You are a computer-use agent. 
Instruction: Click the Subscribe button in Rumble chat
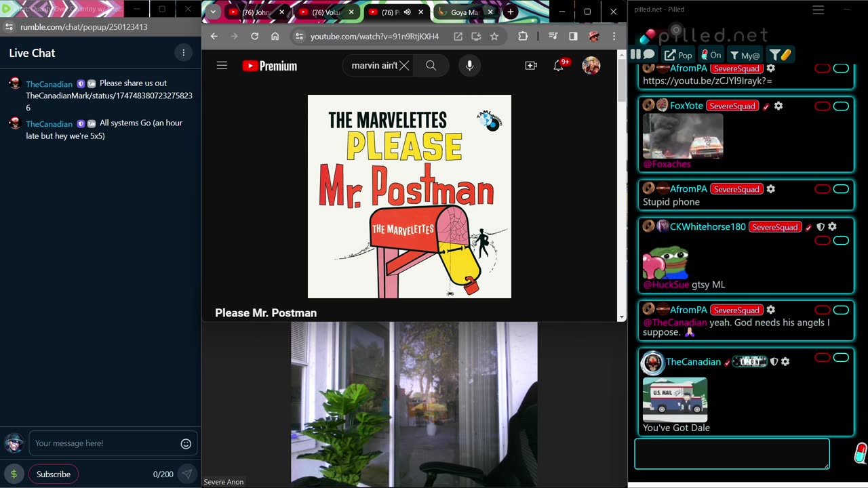click(54, 474)
